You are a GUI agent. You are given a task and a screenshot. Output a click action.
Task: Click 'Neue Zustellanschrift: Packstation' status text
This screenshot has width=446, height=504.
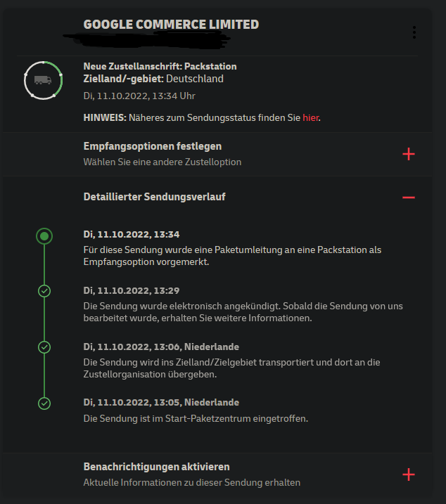click(x=160, y=66)
